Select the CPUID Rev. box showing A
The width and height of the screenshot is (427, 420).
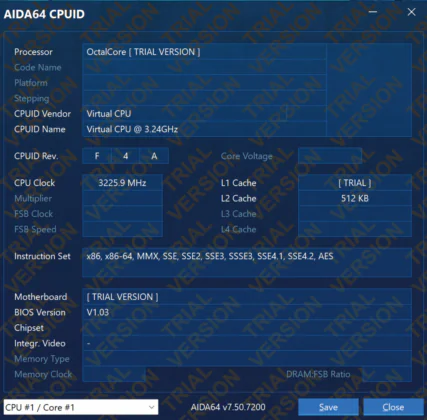pos(154,156)
